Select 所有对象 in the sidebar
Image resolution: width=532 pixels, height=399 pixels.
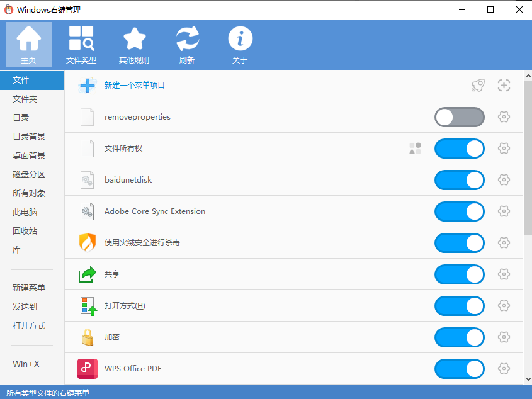32,193
